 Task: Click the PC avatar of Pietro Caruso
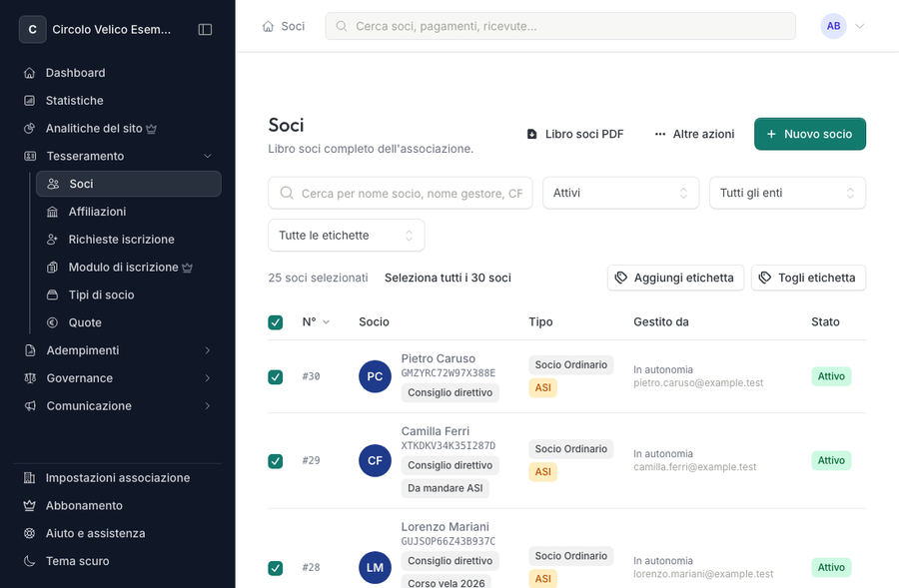click(x=375, y=376)
